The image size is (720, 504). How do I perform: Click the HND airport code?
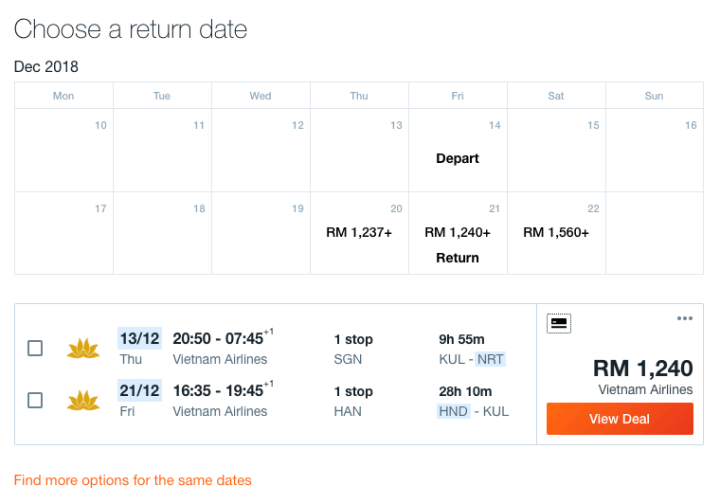[x=453, y=411]
